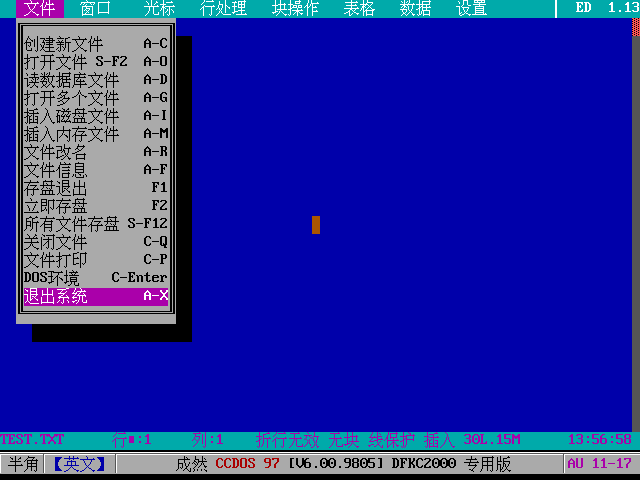The width and height of the screenshot is (640, 480).
Task: Click the 行:1 row indicator
Action: click(131, 440)
